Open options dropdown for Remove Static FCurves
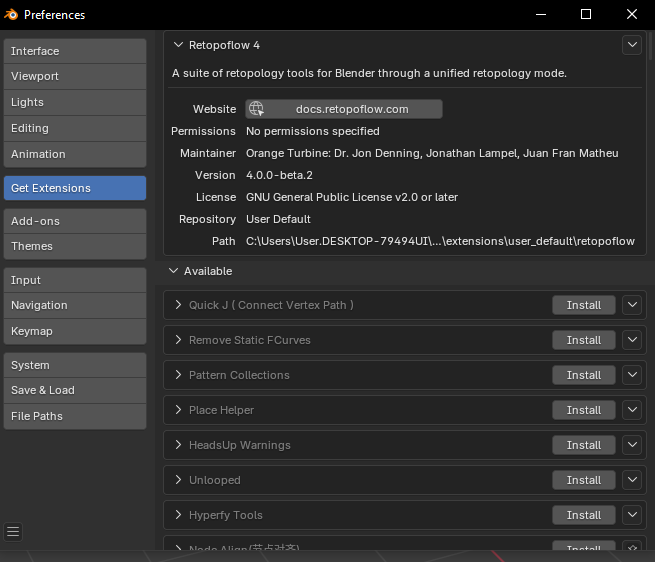The width and height of the screenshot is (655, 562). pyautogui.click(x=631, y=340)
